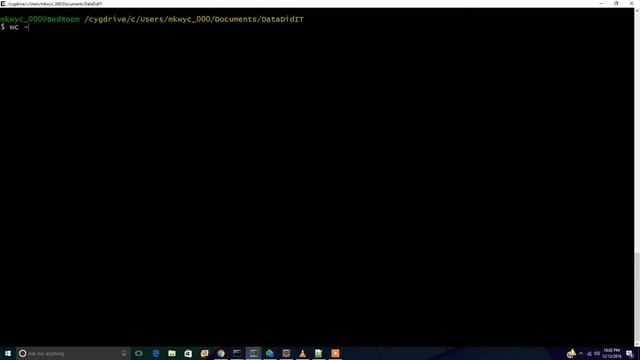The height and width of the screenshot is (360, 640).
Task: Minimize the Cygwin terminal window
Action: coord(602,4)
